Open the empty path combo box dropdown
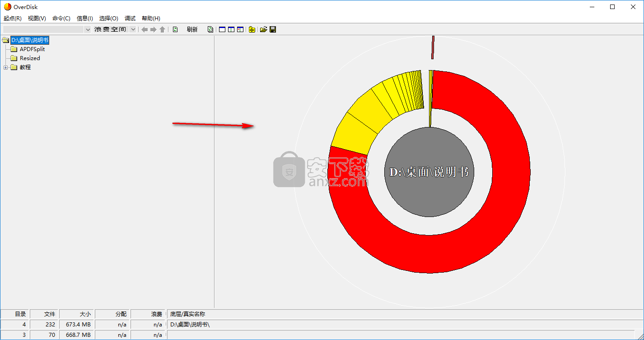The height and width of the screenshot is (340, 644). (x=88, y=29)
